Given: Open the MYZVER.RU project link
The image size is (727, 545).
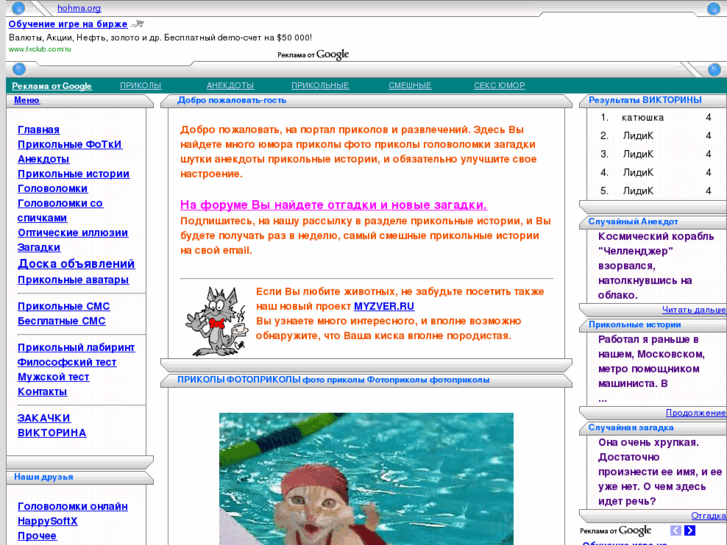Looking at the screenshot, I should coord(384,307).
